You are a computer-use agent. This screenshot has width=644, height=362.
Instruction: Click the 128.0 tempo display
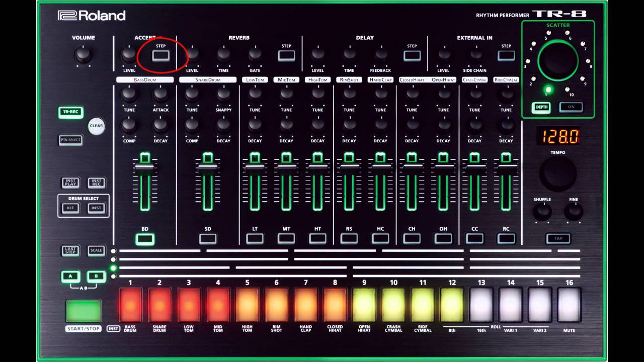(x=558, y=136)
